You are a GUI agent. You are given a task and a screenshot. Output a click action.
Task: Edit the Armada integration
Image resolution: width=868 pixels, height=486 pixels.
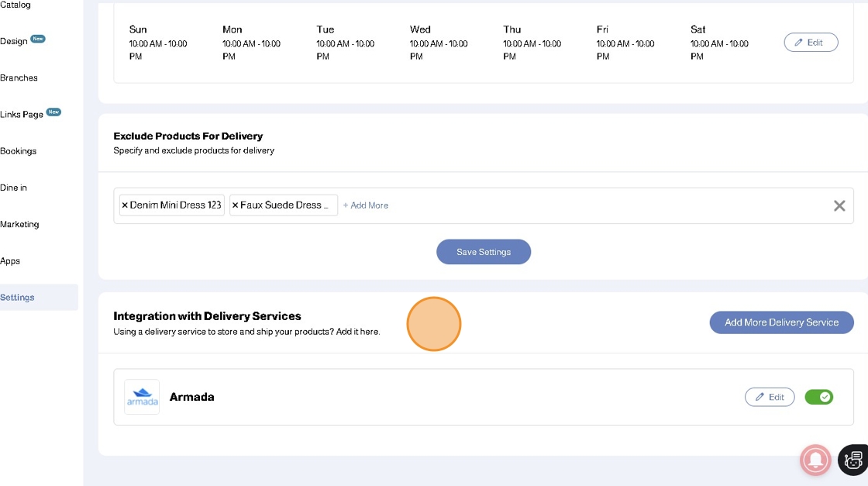pos(770,397)
